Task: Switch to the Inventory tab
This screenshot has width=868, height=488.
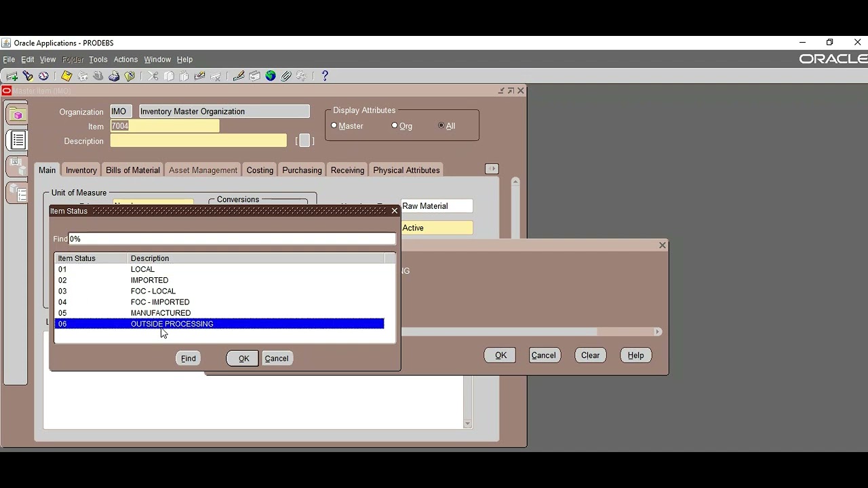Action: [81, 170]
